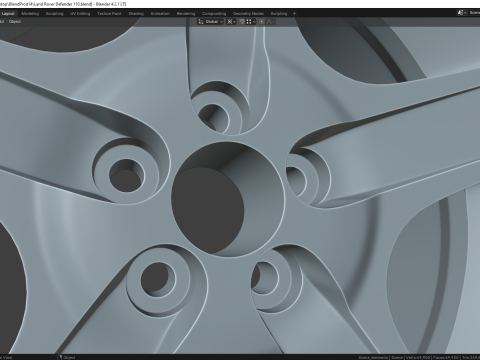
Task: Open the Texture Paint workspace tab
Action: pyautogui.click(x=109, y=14)
